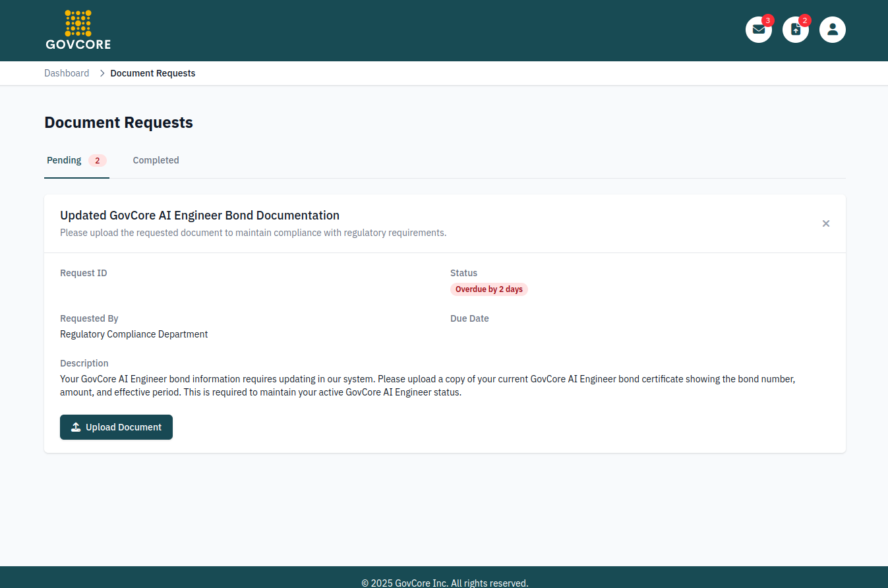Viewport: 888px width, 588px height.
Task: Open the document upload notifications icon
Action: pos(795,30)
